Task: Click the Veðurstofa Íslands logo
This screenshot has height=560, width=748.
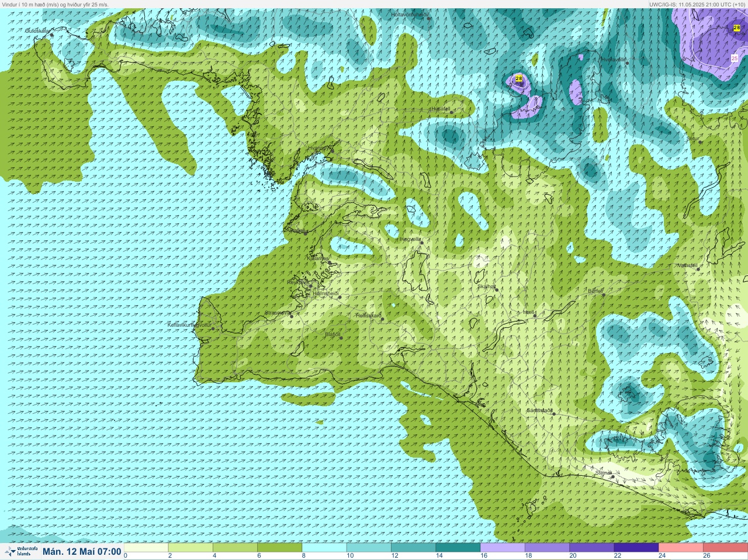Action: click(20, 551)
